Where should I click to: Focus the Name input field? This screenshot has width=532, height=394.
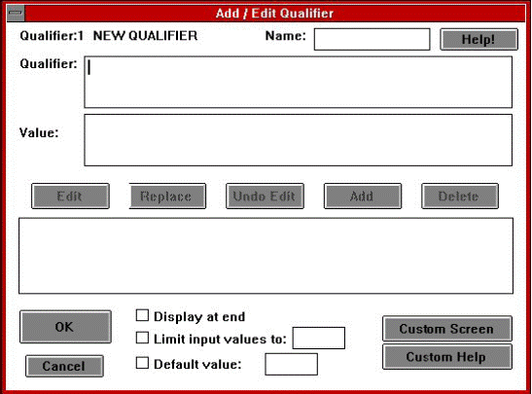(372, 39)
